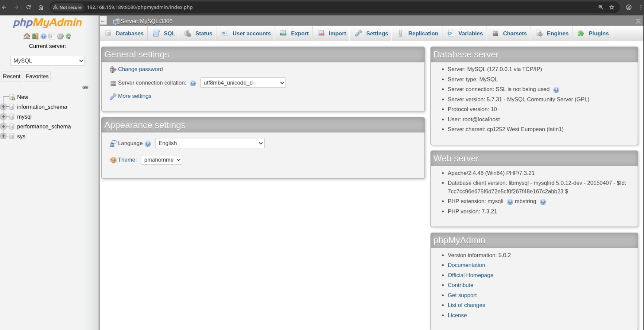
Task: Click the Change password key icon
Action: [x=113, y=70]
